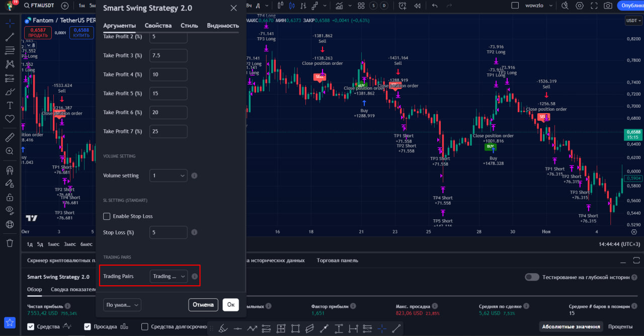
Task: Select the patterns tool in left toolbar
Action: point(10,64)
